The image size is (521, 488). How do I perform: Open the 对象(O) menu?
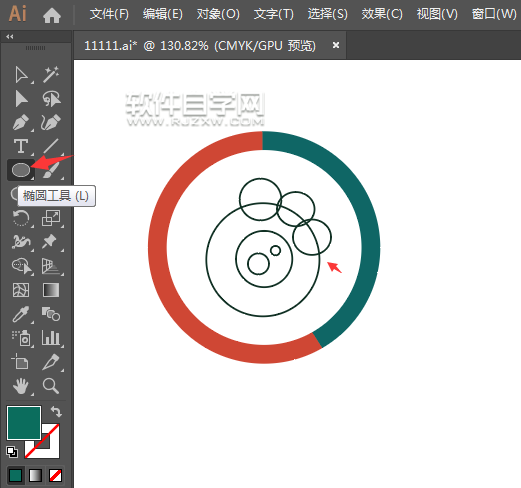pos(218,14)
